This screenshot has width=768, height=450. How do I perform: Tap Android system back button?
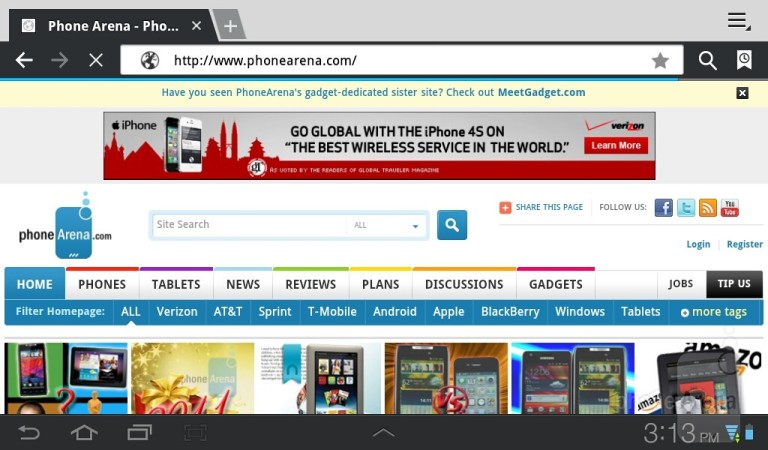point(28,433)
